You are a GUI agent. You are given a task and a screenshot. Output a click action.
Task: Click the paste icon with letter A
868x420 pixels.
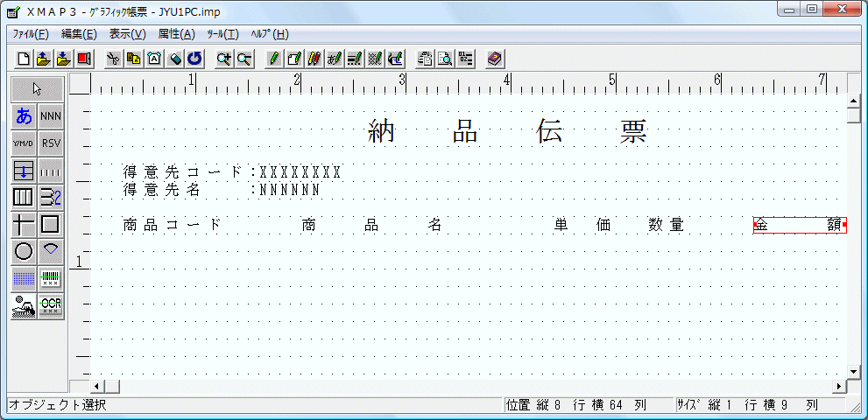(154, 58)
